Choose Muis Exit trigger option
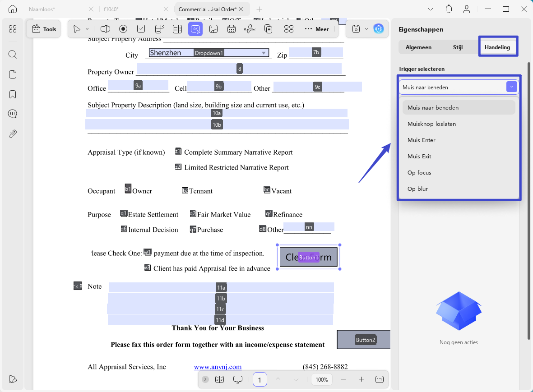This screenshot has width=533, height=392. (459, 156)
